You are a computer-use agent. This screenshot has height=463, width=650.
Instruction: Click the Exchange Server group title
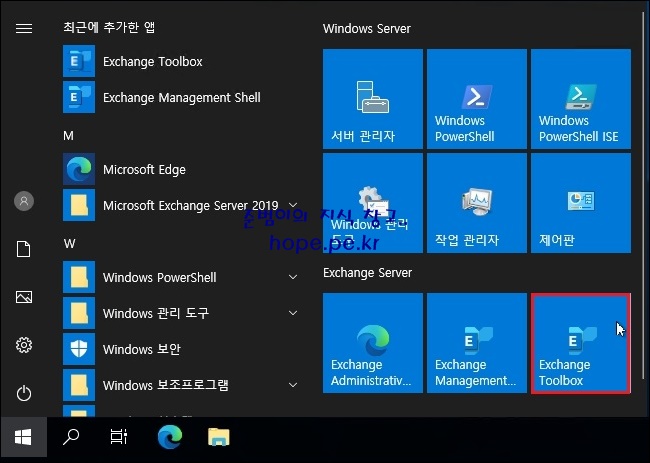(367, 273)
